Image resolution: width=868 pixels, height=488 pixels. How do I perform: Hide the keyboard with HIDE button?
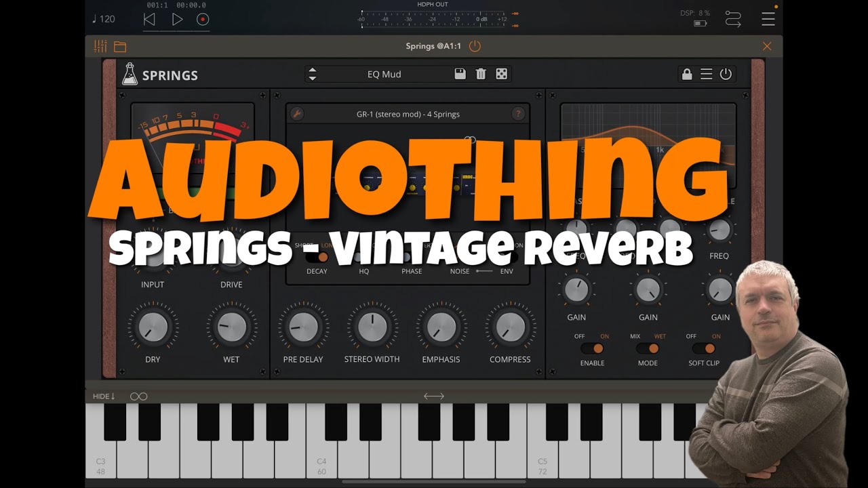(x=104, y=396)
